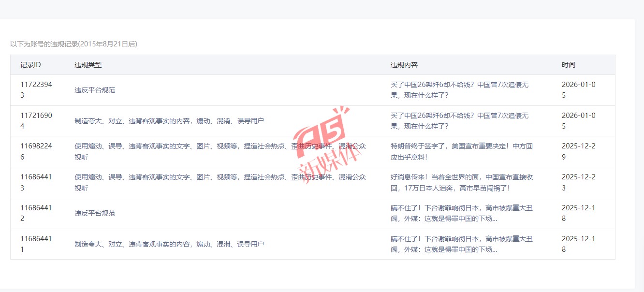This screenshot has height=292, width=644.
Task: Open the 好消息传来 violation content entry
Action: [461, 183]
